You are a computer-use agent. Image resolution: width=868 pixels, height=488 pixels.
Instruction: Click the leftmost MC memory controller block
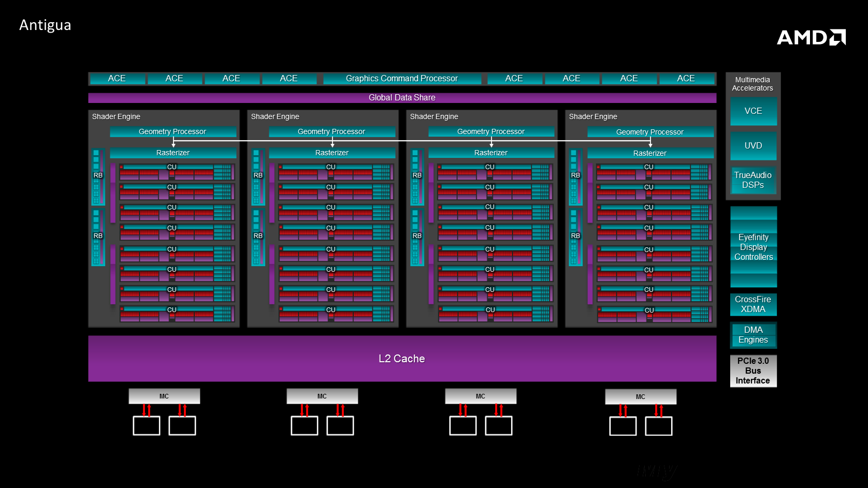pyautogui.click(x=164, y=396)
